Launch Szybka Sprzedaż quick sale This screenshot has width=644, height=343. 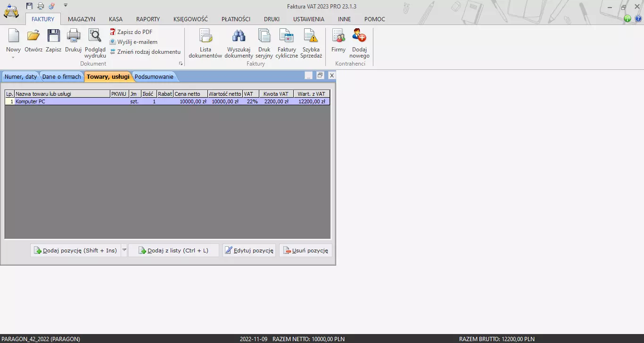tap(311, 36)
